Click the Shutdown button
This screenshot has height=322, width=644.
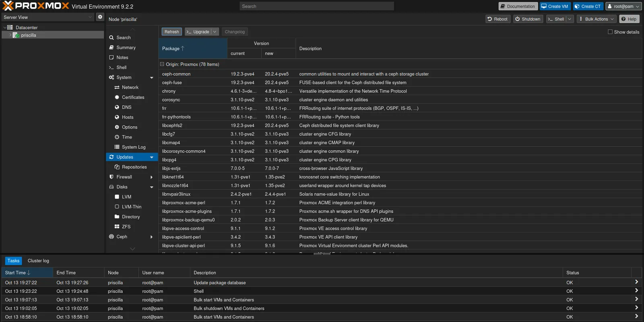(x=528, y=19)
